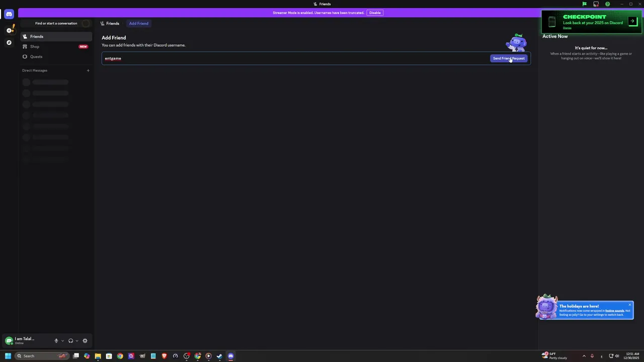
Task: Click the Windows taskbar Search box
Action: coord(41,356)
